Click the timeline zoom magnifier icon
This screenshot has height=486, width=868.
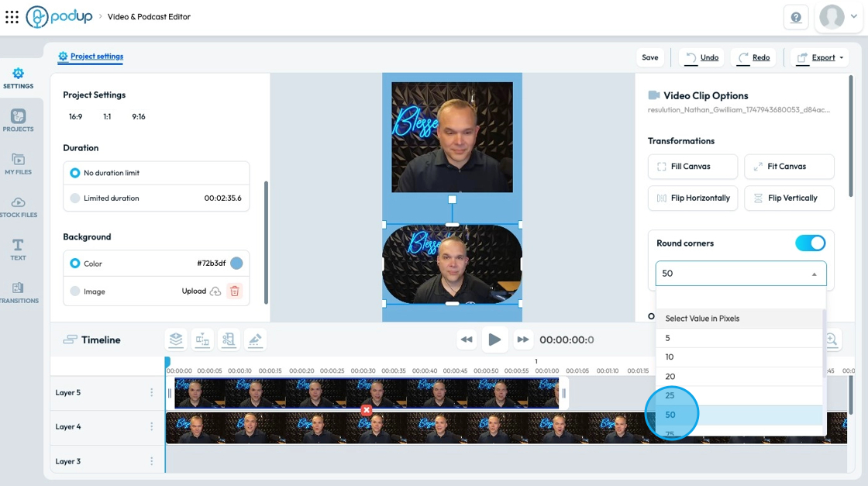(x=832, y=340)
